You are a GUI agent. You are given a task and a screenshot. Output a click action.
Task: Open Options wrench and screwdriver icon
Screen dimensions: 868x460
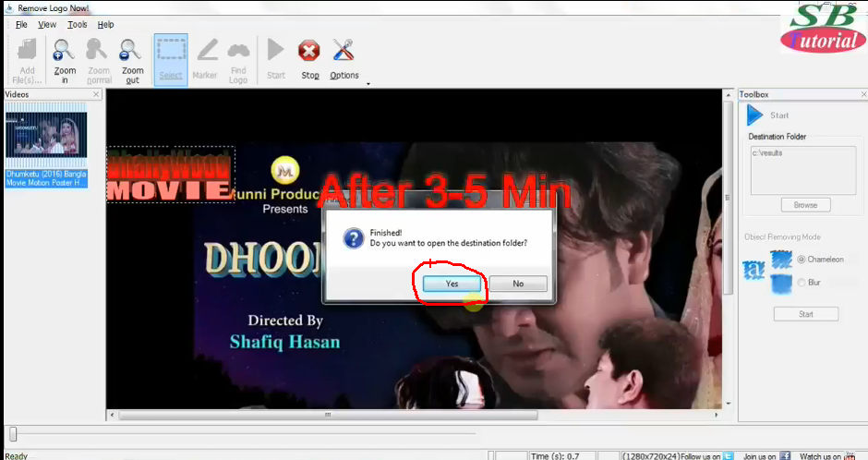click(344, 51)
